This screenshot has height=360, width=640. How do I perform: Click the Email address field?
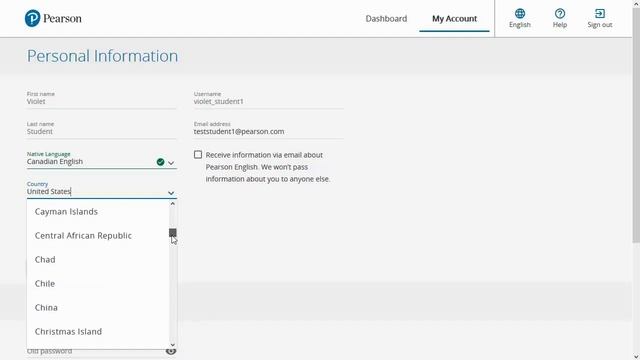click(269, 131)
